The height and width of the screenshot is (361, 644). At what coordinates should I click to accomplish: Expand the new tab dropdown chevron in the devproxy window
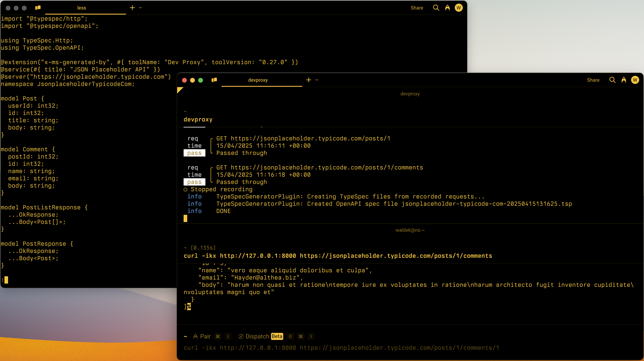coord(317,80)
